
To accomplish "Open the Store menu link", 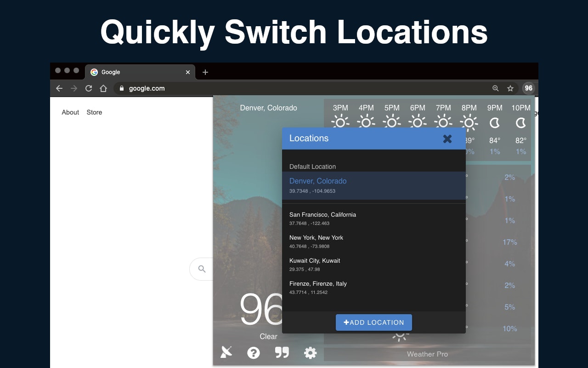I will click(x=94, y=112).
